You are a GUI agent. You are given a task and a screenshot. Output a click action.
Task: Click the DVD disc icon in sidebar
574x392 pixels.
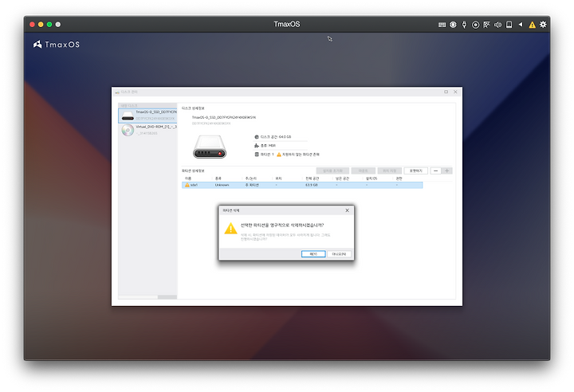tap(128, 130)
